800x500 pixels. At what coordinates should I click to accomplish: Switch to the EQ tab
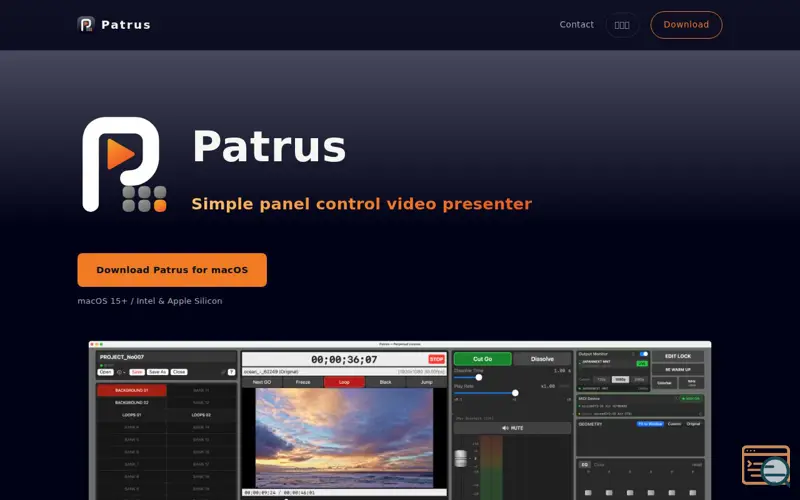pos(585,465)
